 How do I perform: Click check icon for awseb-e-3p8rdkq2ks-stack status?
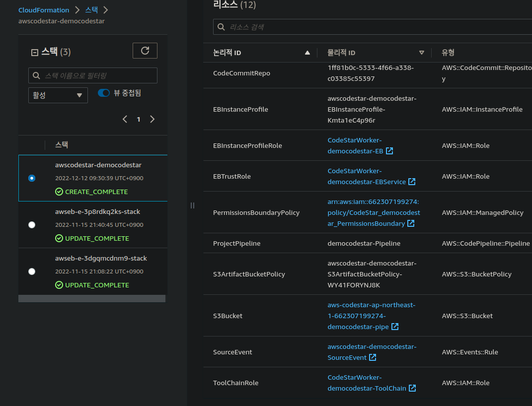[59, 238]
